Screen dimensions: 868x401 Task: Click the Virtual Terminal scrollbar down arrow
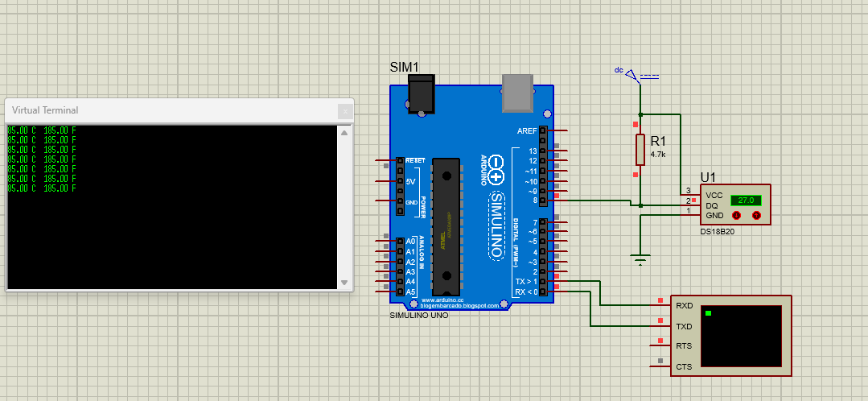[x=344, y=283]
